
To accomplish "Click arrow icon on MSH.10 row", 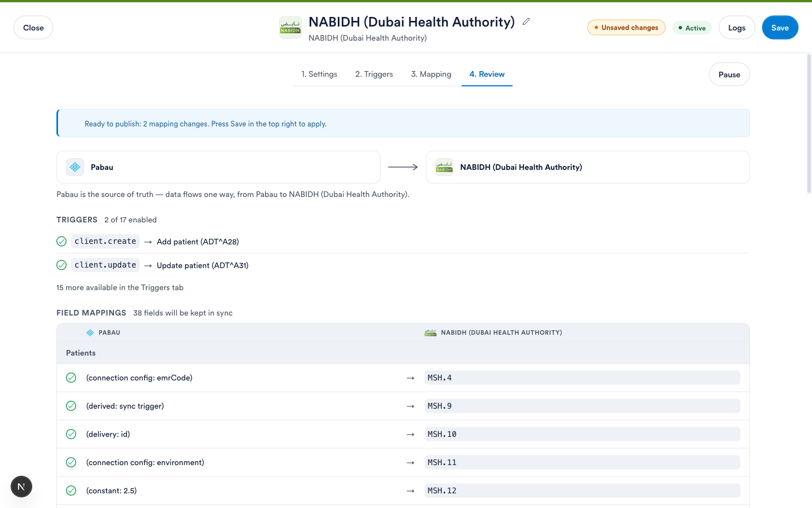I will (x=411, y=435).
